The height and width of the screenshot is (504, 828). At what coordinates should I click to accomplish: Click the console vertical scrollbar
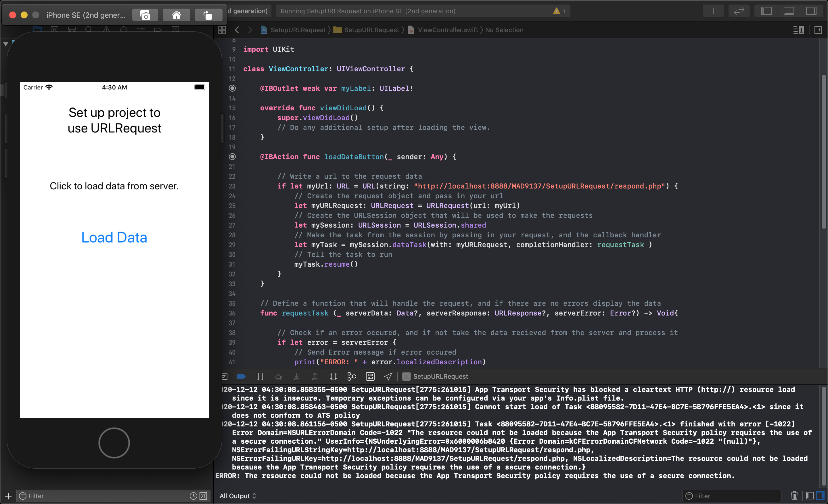(824, 436)
